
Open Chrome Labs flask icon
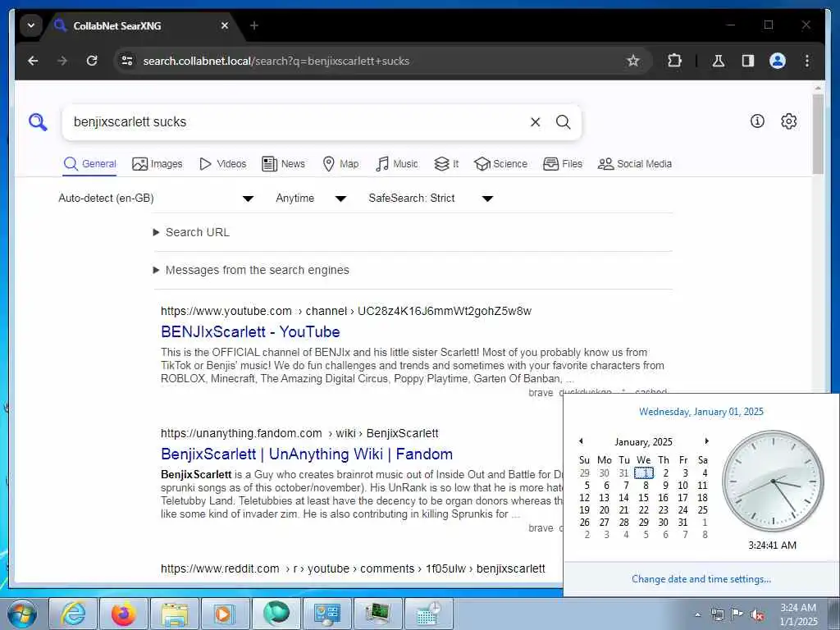[x=719, y=61]
